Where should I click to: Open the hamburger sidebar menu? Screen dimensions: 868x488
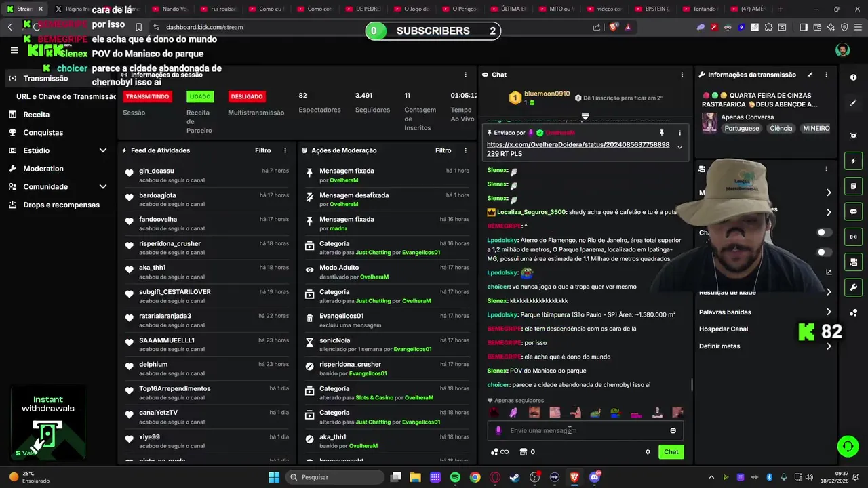click(x=14, y=50)
